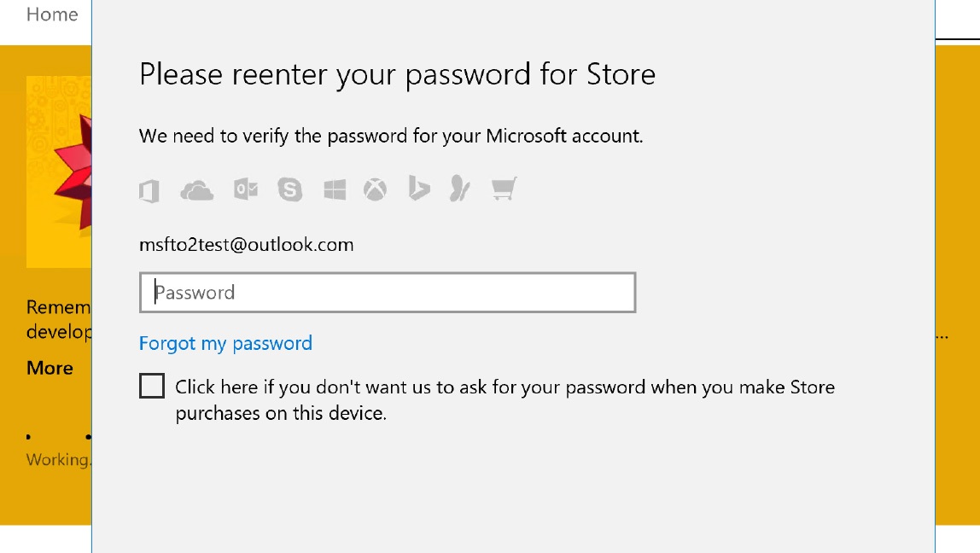The image size is (980, 553).
Task: Click the 'Please reenter your password for Store' heading
Action: [398, 76]
